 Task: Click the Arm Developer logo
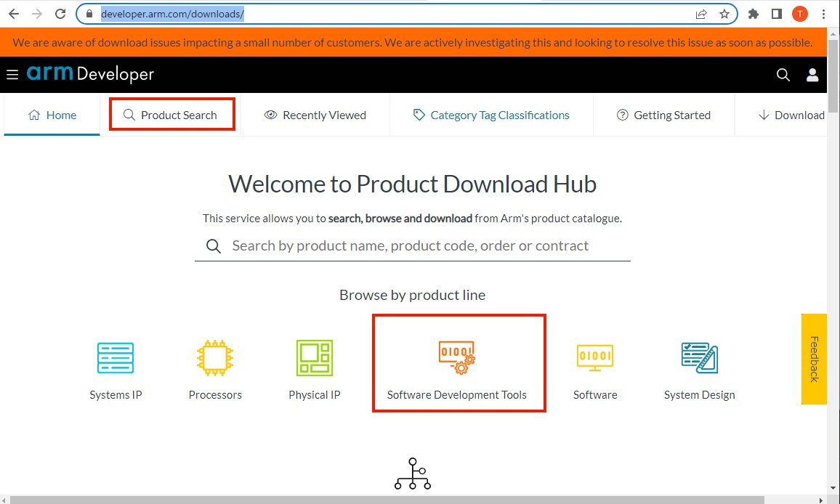[91, 73]
